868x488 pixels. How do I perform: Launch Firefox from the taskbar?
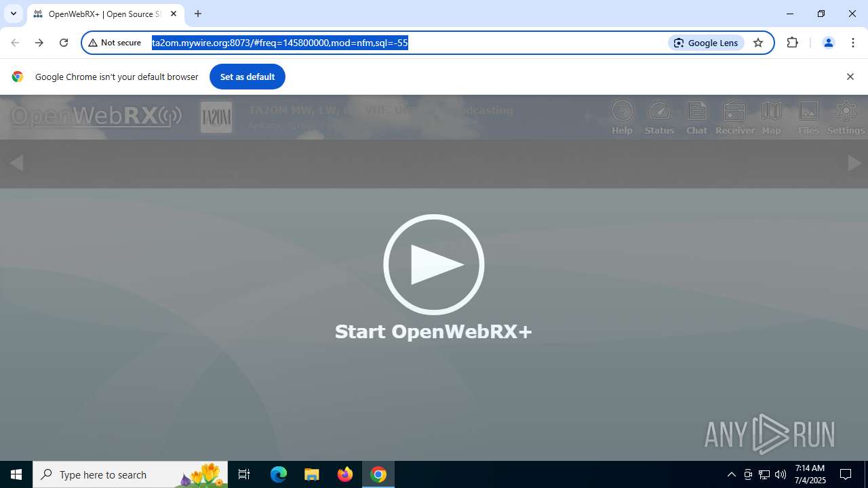[x=345, y=474]
